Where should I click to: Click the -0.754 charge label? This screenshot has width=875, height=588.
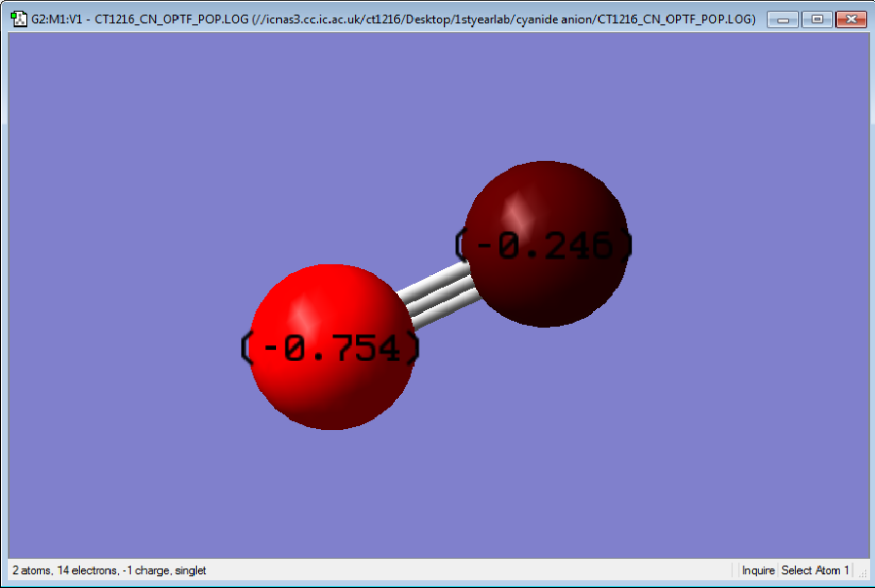point(330,347)
